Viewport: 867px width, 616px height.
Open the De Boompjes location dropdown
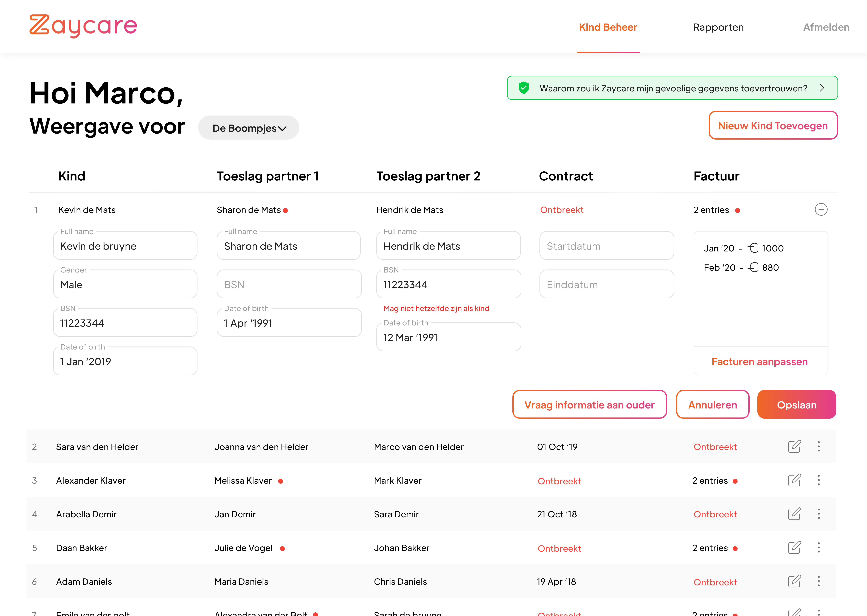[249, 128]
